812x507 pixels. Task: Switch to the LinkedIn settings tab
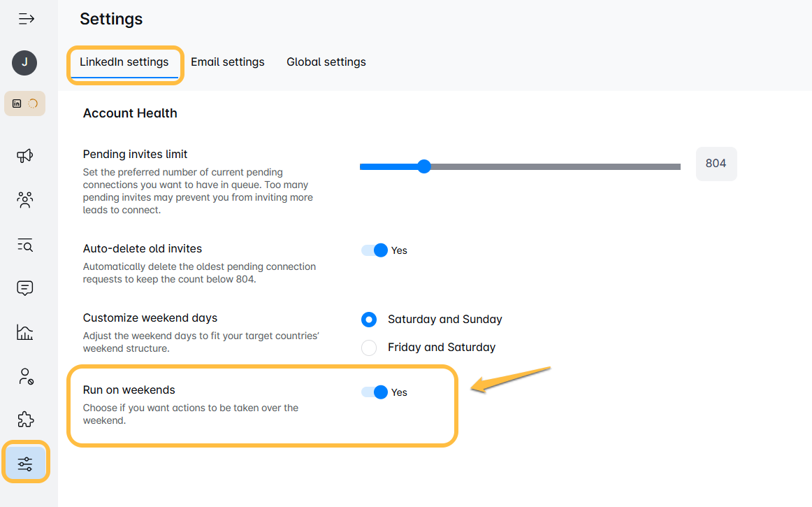click(x=124, y=62)
